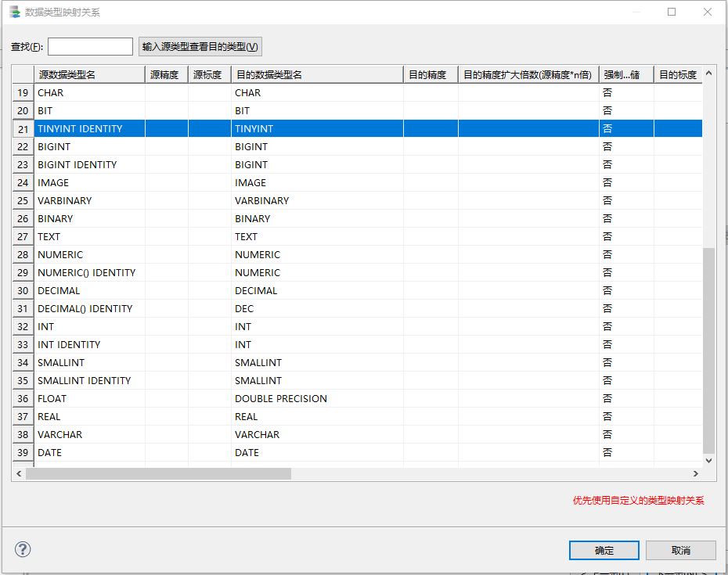Select source cell TINYINT IDENTITY
The height and width of the screenshot is (575, 728).
(89, 128)
